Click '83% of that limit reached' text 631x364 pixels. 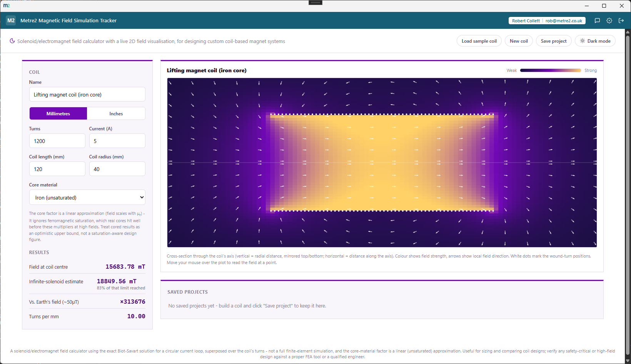pos(121,288)
